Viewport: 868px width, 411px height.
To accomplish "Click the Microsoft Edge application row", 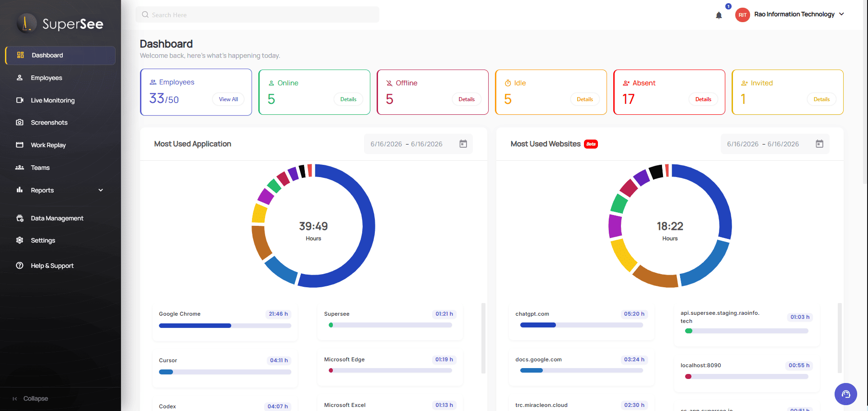I will (x=390, y=368).
